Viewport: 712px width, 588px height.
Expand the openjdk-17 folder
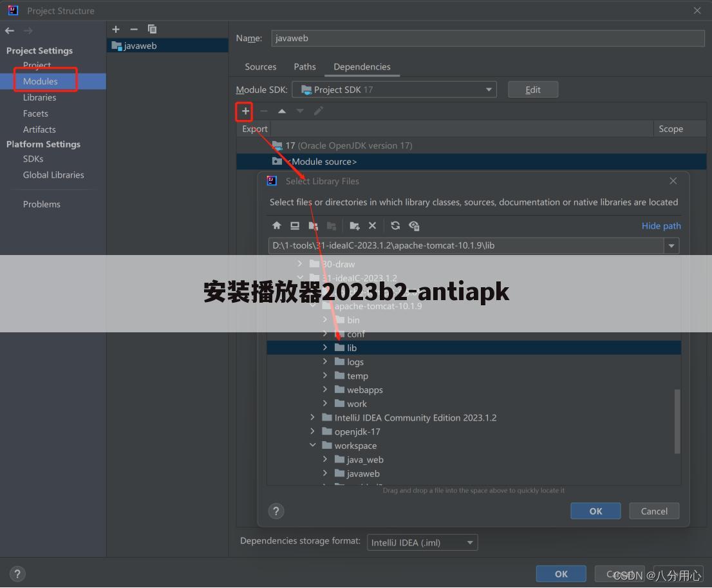(x=312, y=432)
